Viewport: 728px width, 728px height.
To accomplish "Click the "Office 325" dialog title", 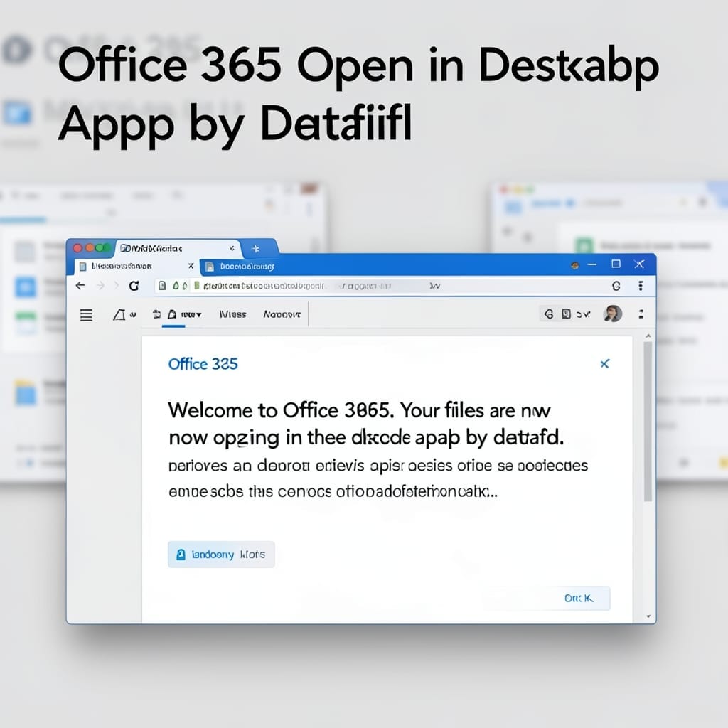I will click(x=203, y=364).
